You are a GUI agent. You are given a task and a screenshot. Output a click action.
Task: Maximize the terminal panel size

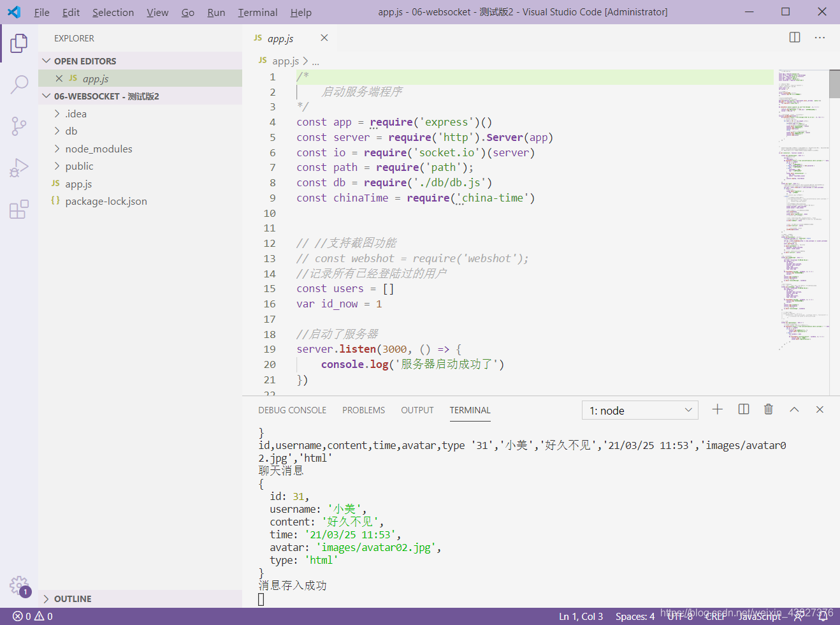click(794, 409)
